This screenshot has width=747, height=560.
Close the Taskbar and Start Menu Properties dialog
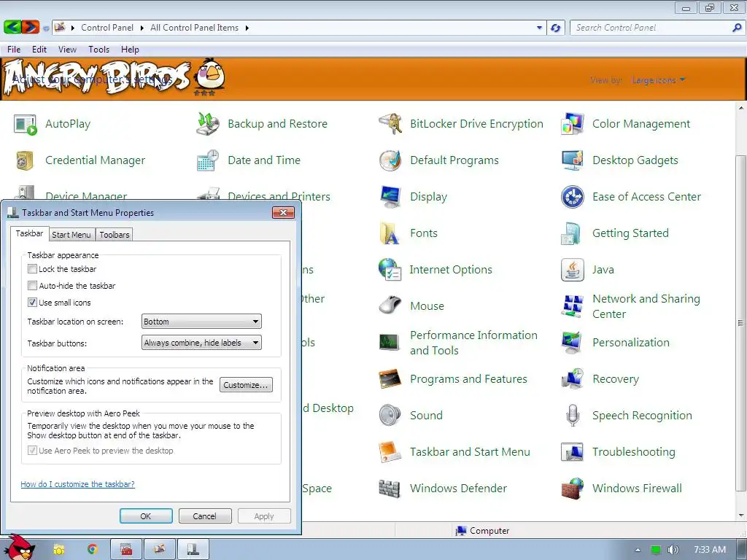pos(283,212)
